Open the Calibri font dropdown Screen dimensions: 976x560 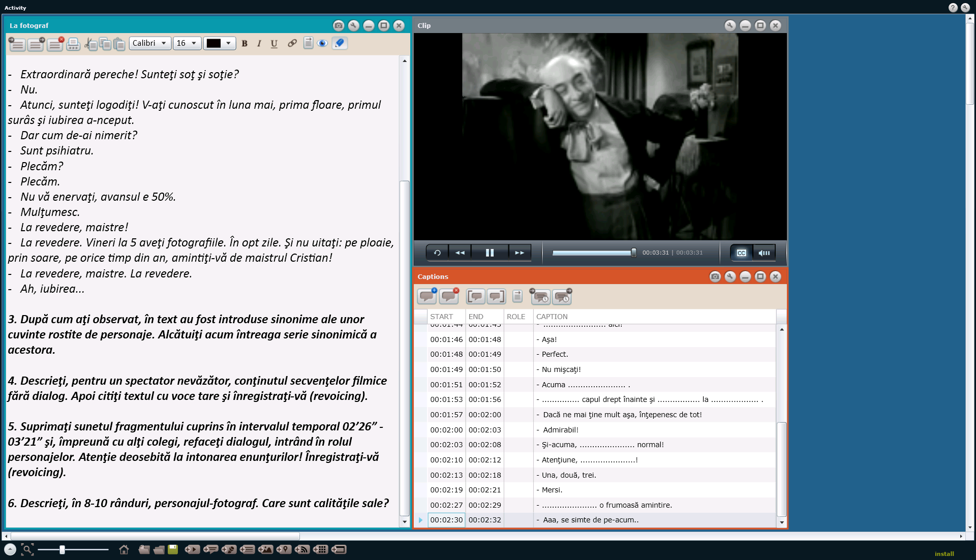click(x=149, y=43)
